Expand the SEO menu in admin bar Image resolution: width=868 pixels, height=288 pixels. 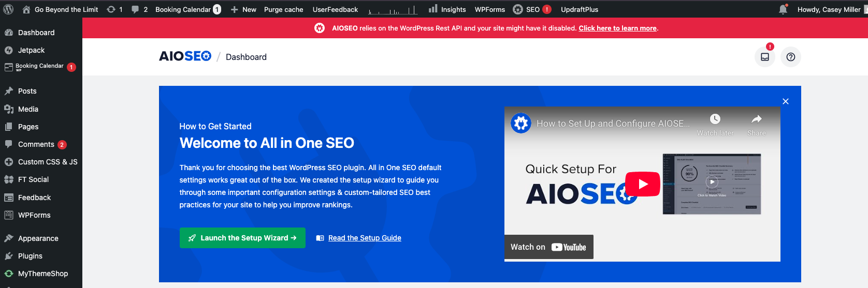pos(531,9)
